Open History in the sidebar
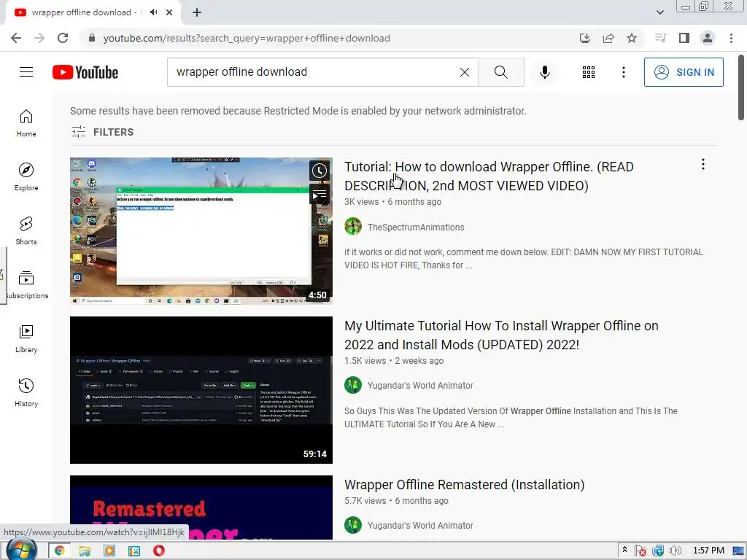Viewport: 747px width, 560px height. coord(26,393)
